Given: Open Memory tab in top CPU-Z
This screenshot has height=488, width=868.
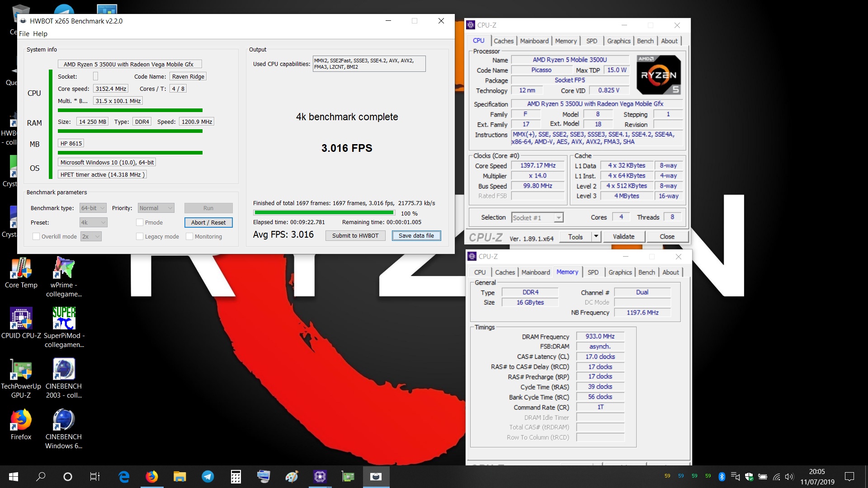Looking at the screenshot, I should pyautogui.click(x=566, y=41).
